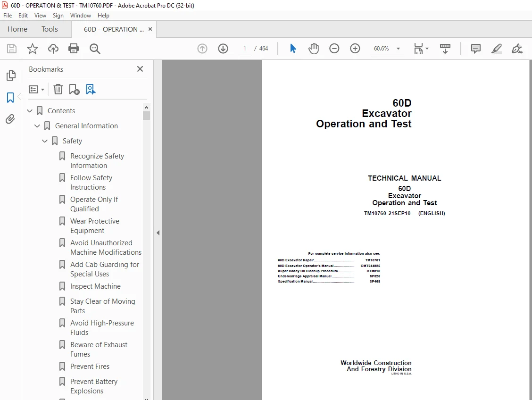The image size is (532, 400).
Task: Open Stay Clear of Moving Parts bookmark
Action: point(102,306)
